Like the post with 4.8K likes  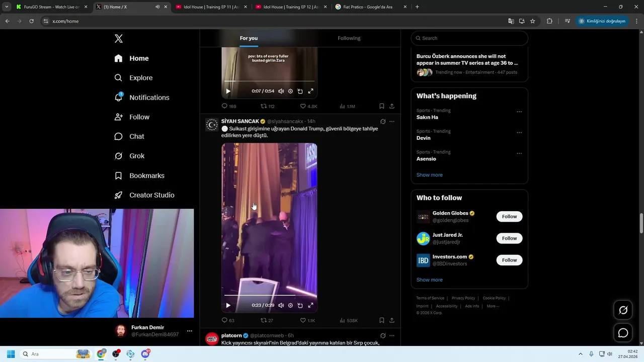tap(308, 106)
